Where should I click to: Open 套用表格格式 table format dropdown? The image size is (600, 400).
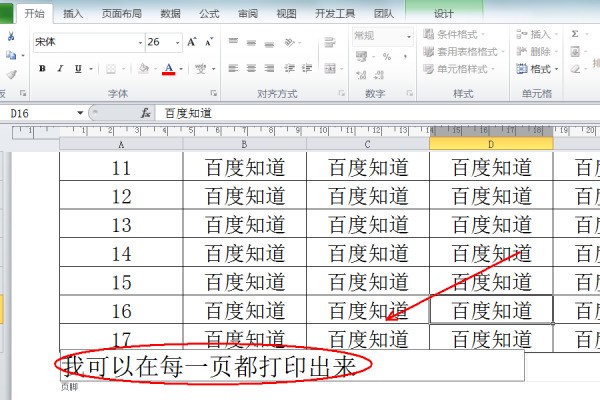pos(464,52)
